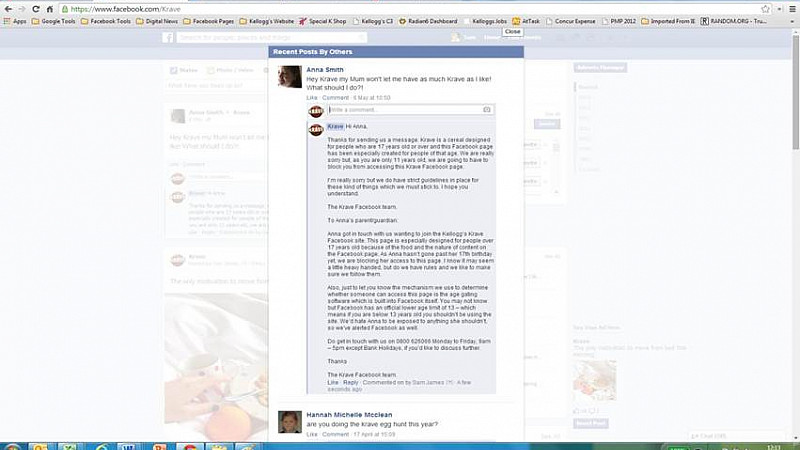Click the browser Forward arrow

[x=21, y=9]
